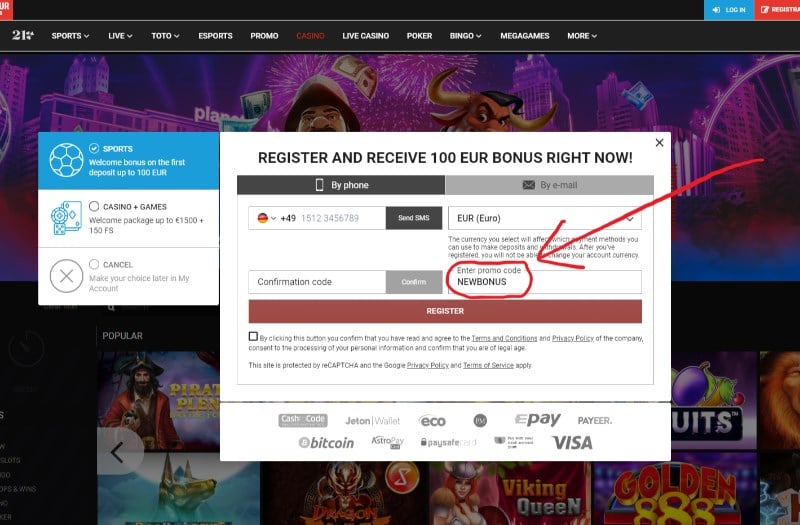This screenshot has height=525, width=800.
Task: Click the casino chips and cards icon
Action: click(66, 218)
